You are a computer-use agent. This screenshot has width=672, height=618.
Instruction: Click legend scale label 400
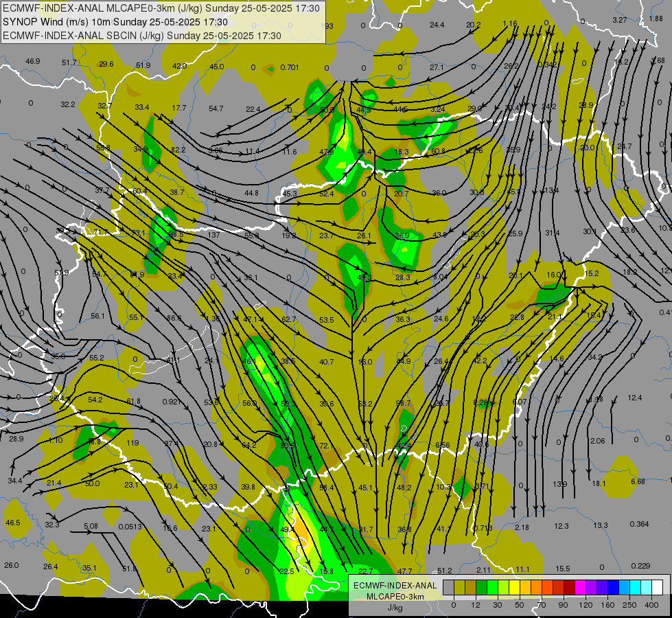[651, 605]
